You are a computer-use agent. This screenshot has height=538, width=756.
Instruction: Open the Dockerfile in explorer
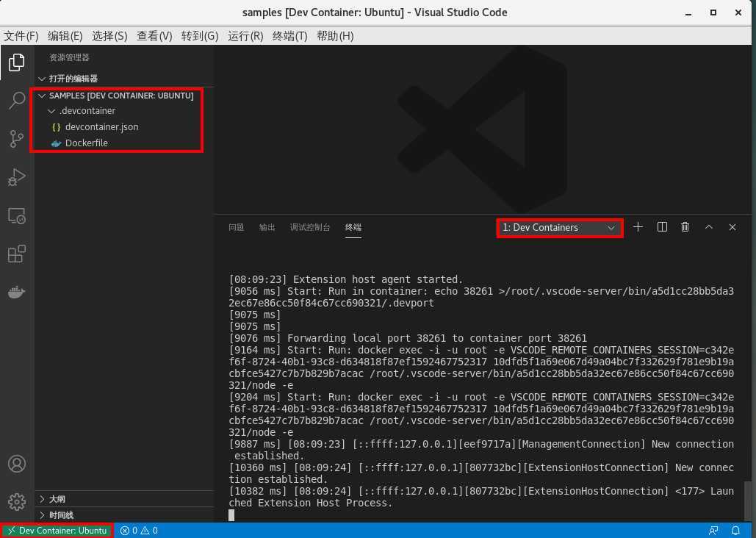coord(124,143)
